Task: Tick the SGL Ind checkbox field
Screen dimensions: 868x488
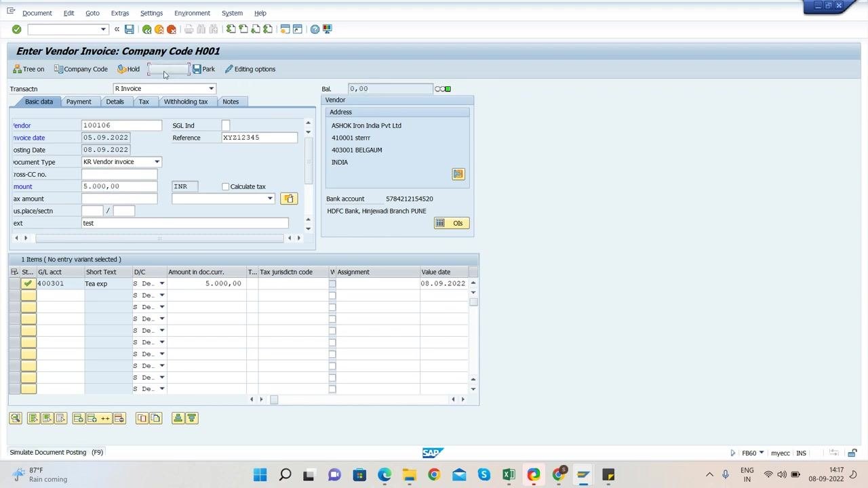Action: point(226,125)
